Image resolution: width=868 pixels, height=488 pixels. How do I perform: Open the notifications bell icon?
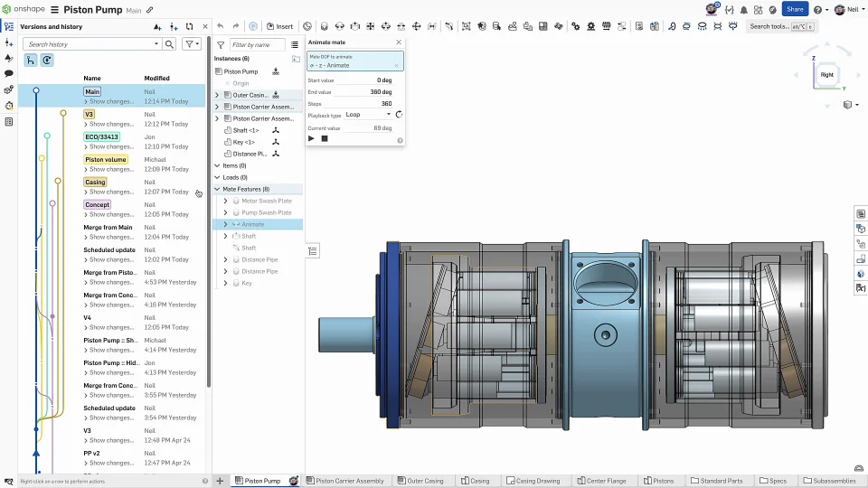tap(743, 9)
